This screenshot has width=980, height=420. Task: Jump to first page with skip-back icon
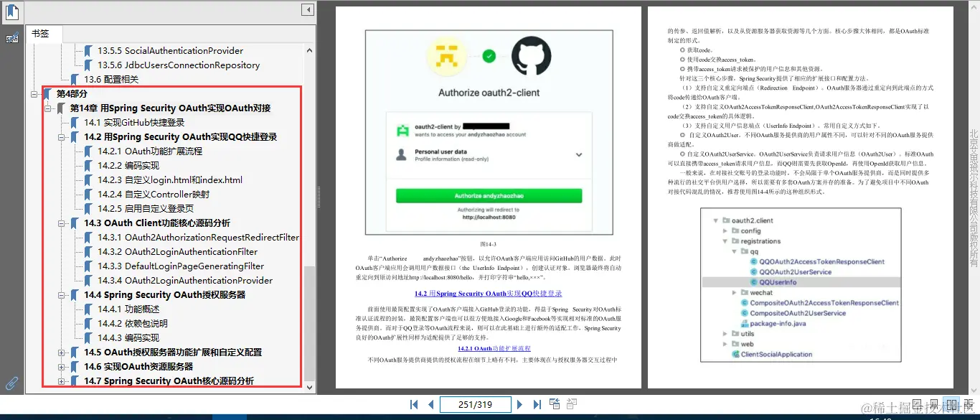click(414, 404)
